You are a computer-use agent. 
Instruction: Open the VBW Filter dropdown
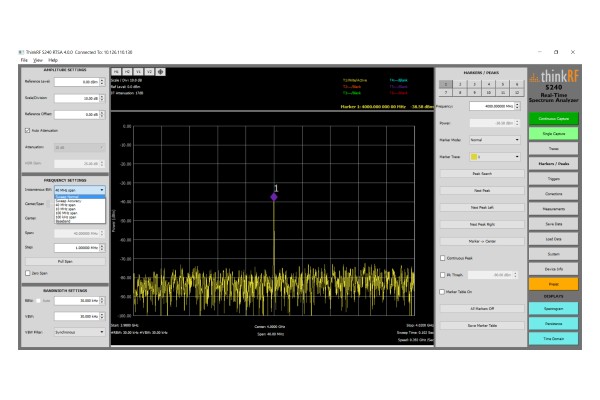[x=80, y=332]
